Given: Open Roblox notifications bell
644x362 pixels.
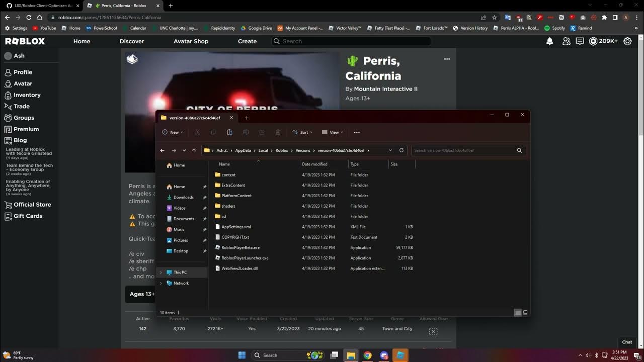Looking at the screenshot, I should (x=550, y=41).
